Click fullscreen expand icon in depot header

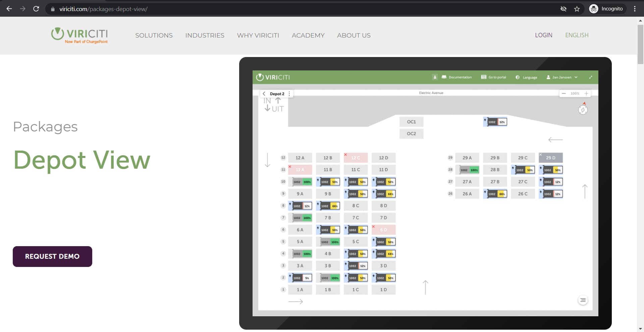pos(591,77)
